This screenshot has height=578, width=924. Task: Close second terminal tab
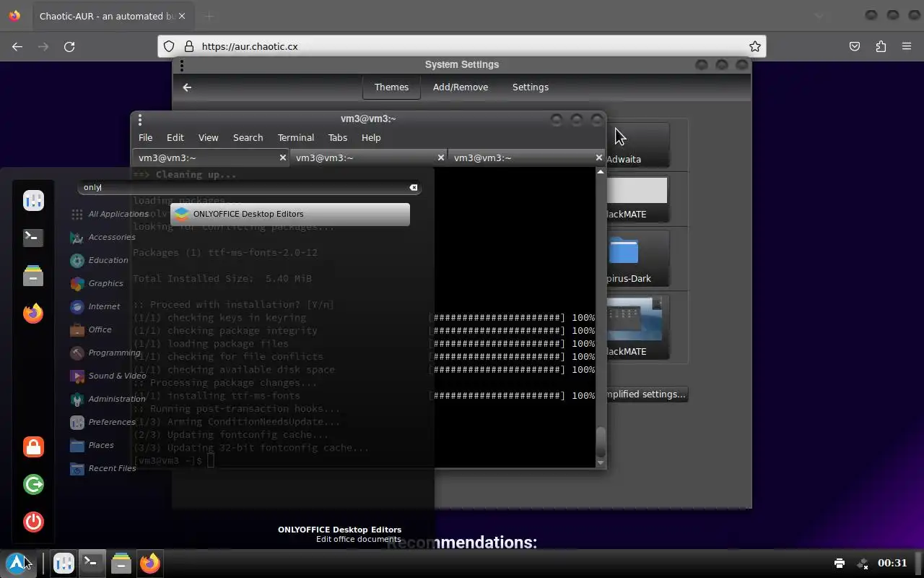click(x=441, y=158)
